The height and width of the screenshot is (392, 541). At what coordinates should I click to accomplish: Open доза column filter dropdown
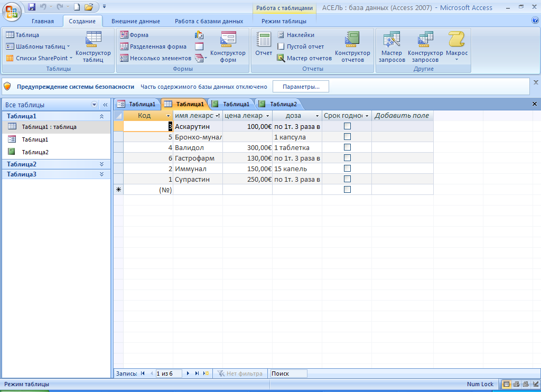click(x=317, y=116)
